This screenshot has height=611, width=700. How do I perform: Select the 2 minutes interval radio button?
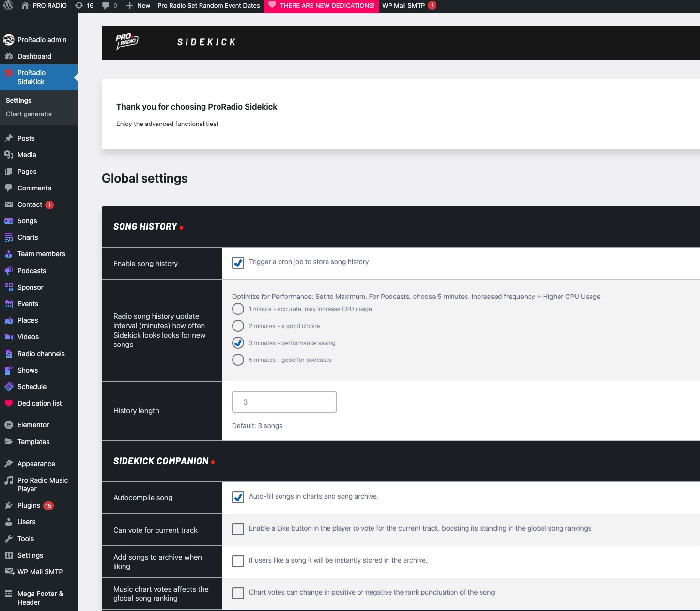click(238, 326)
